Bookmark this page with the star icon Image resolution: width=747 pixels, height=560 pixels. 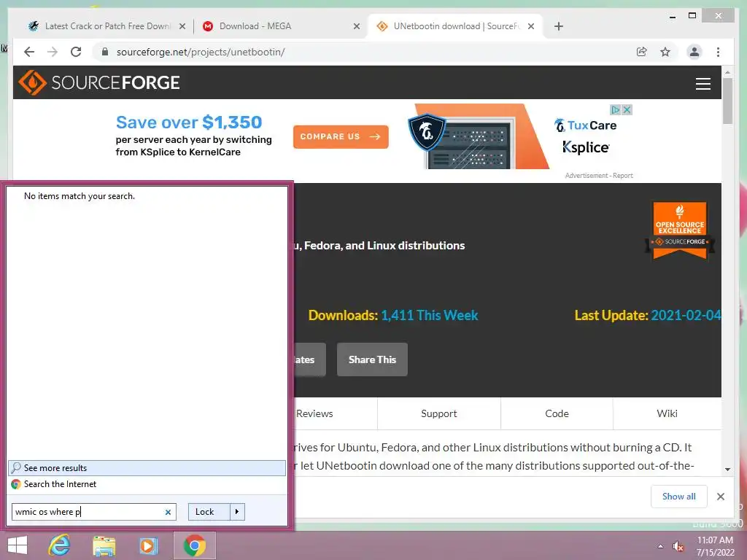click(665, 52)
